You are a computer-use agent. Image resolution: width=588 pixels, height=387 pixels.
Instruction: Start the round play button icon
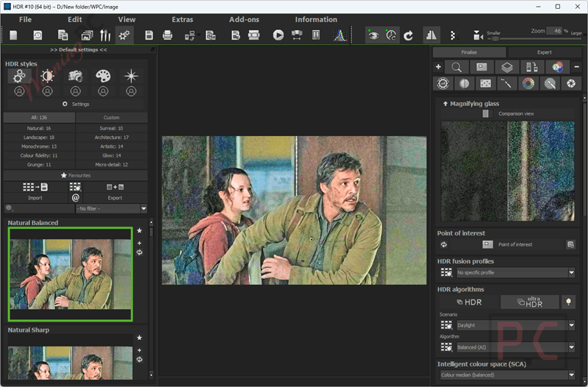click(x=279, y=35)
